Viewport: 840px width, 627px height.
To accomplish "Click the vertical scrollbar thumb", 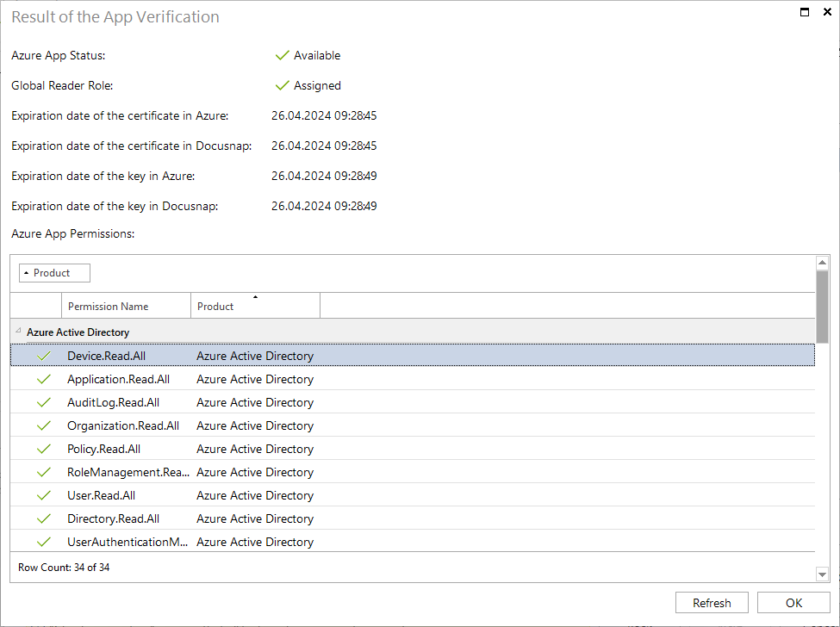I will tap(822, 307).
